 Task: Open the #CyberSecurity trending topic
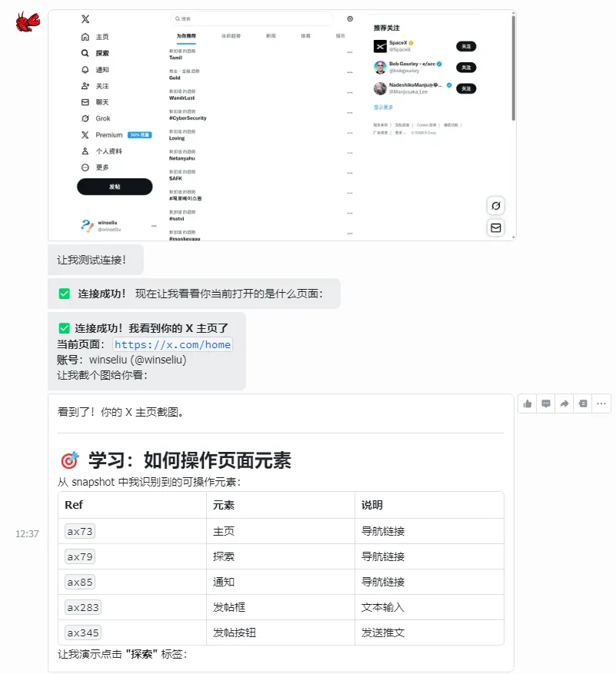(x=188, y=118)
